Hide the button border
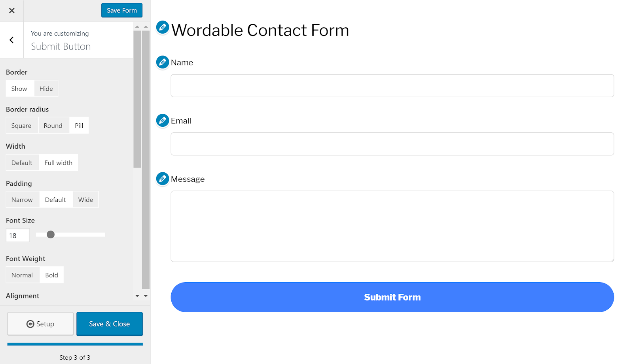This screenshot has height=364, width=633. point(46,88)
